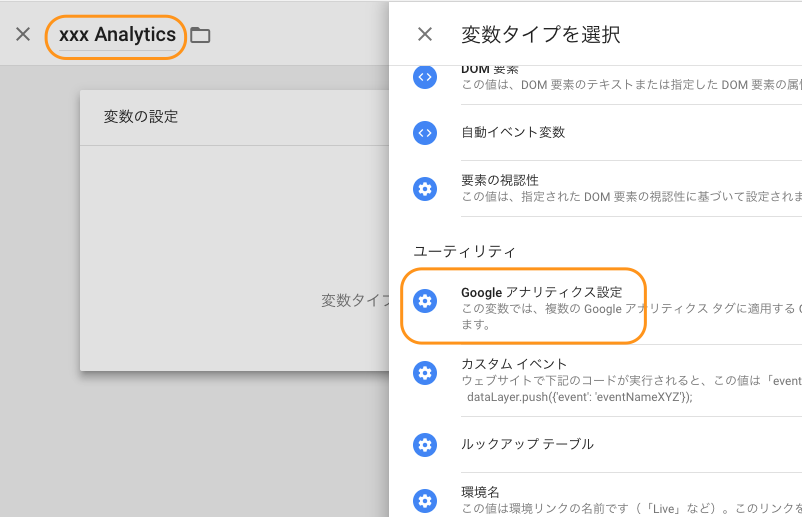Click the DOM 要素 code icon
The height and width of the screenshot is (517, 802).
pos(425,77)
